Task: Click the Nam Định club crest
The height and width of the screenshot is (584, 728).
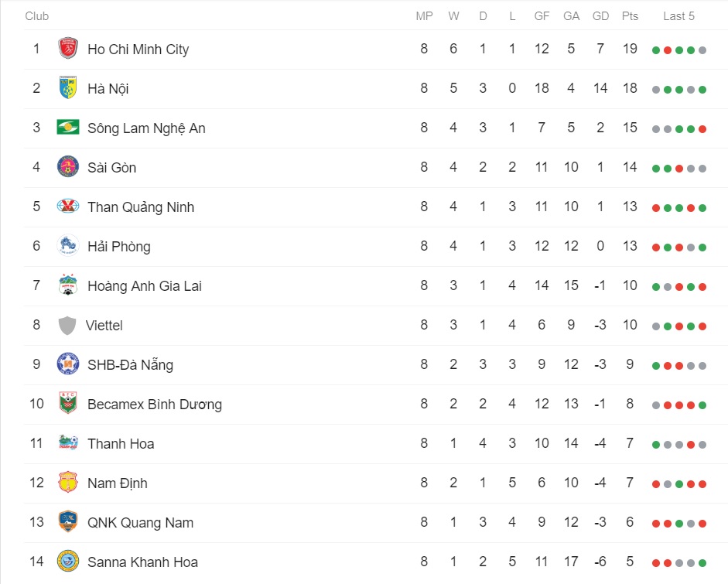Action: coord(68,483)
